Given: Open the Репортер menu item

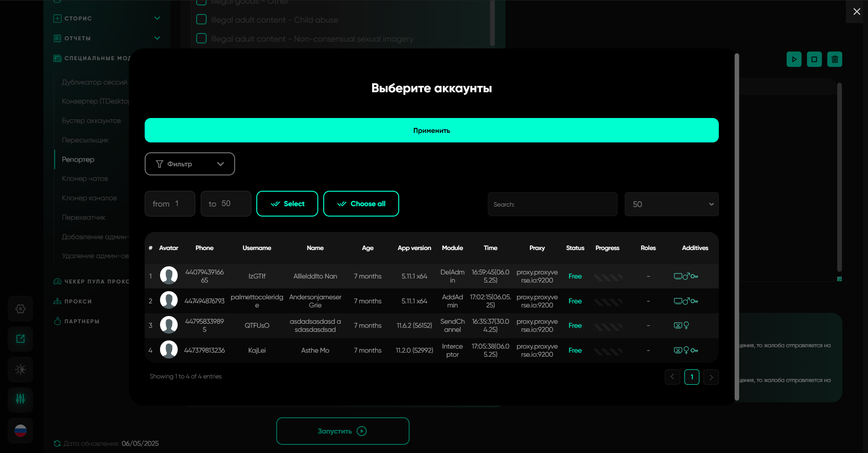Looking at the screenshot, I should [78, 160].
